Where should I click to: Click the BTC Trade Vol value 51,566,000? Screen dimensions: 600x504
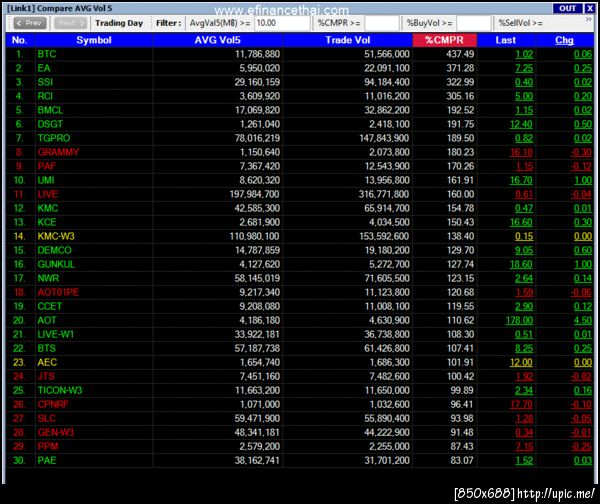click(386, 54)
